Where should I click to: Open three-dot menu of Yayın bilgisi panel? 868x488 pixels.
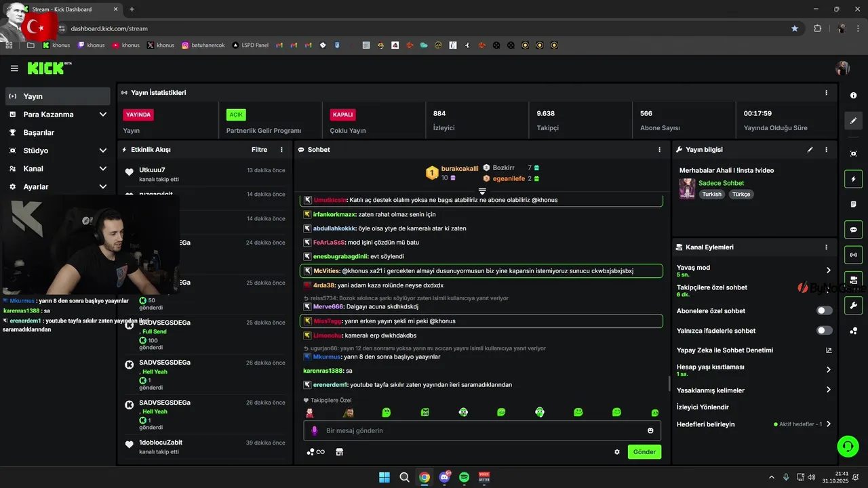pos(826,150)
